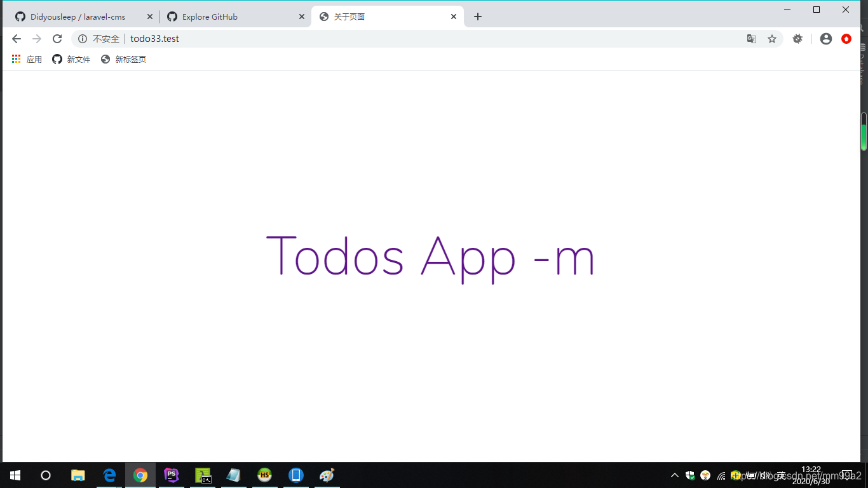
Task: Open the extensions gear icon
Action: (x=797, y=39)
